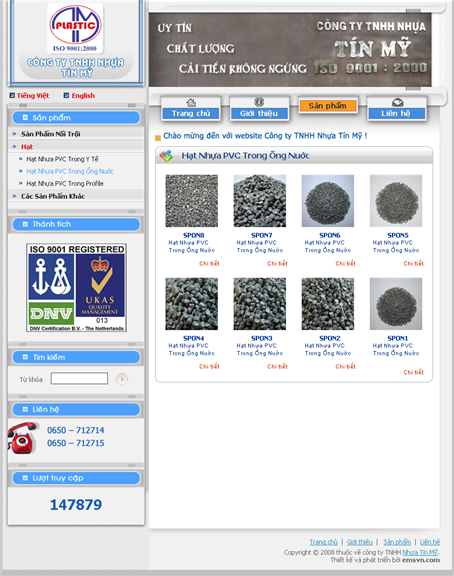
Task: Click the ISO 9001 DNV UKAS certificate image
Action: coord(76,287)
